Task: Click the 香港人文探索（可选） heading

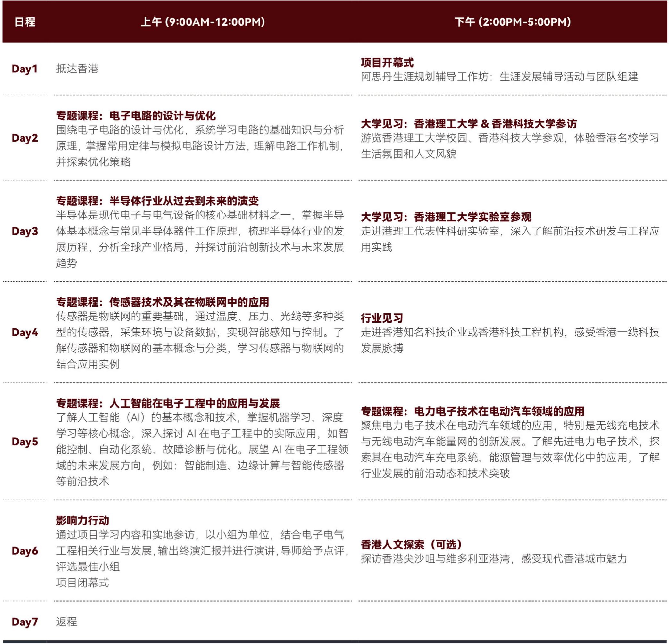Action: coord(411,544)
